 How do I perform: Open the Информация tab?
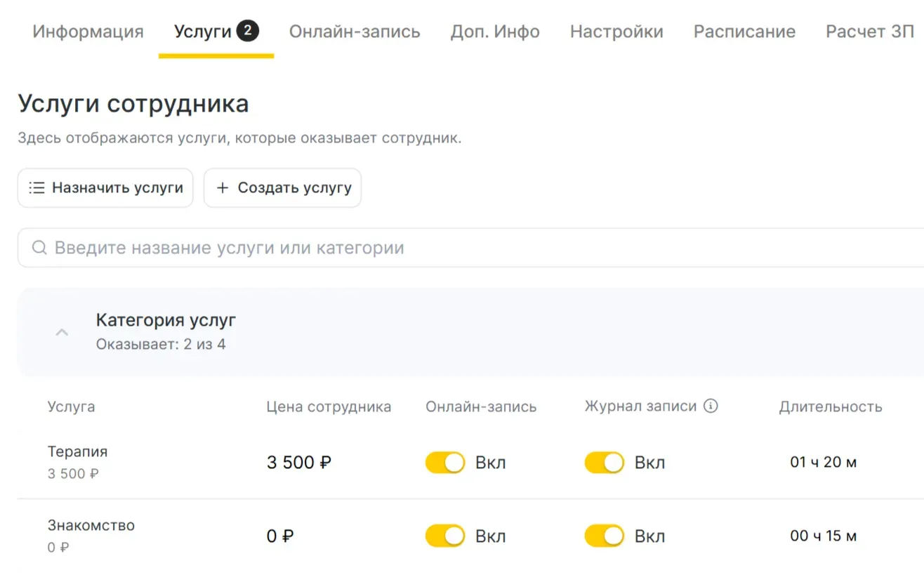tap(88, 32)
